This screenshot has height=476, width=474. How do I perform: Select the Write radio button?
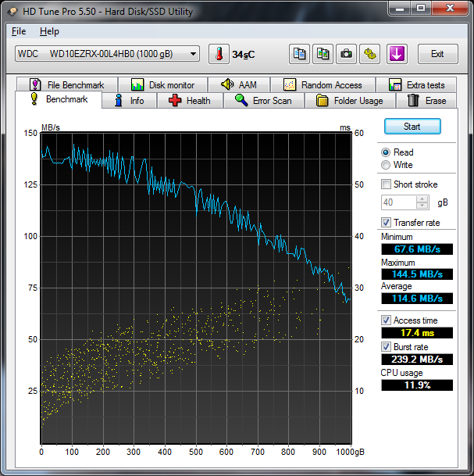pyautogui.click(x=386, y=165)
